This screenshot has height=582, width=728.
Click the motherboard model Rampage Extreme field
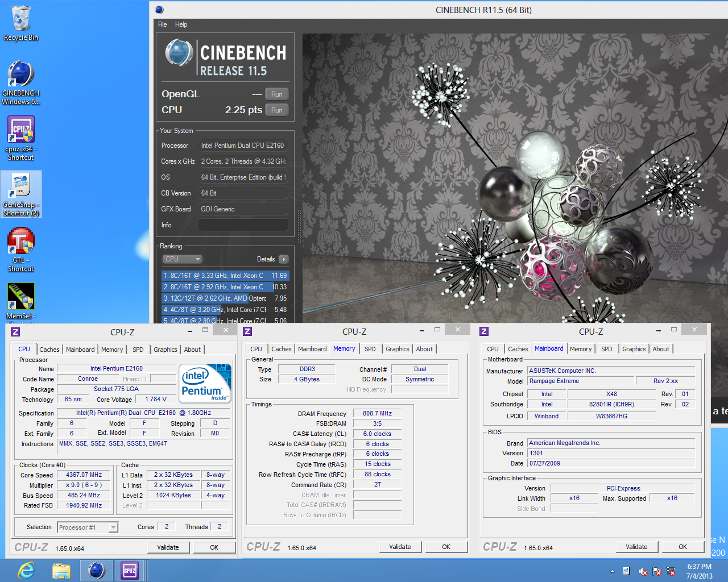click(x=581, y=381)
